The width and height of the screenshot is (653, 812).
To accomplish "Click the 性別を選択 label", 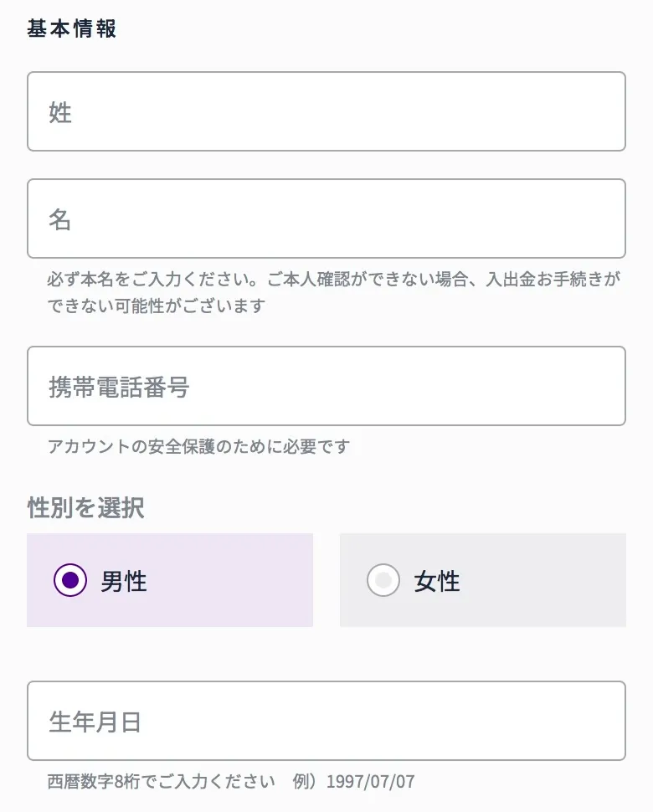I will click(85, 507).
